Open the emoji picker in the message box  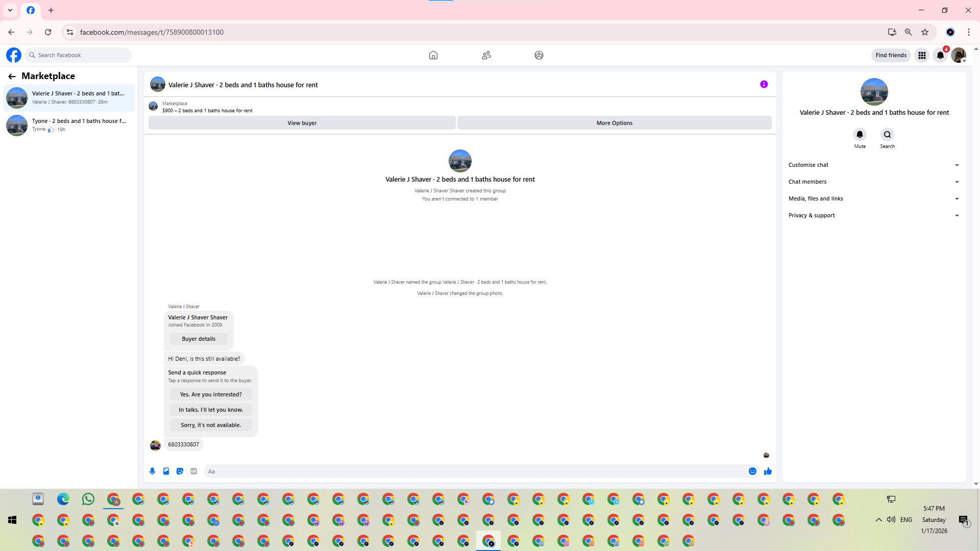752,471
